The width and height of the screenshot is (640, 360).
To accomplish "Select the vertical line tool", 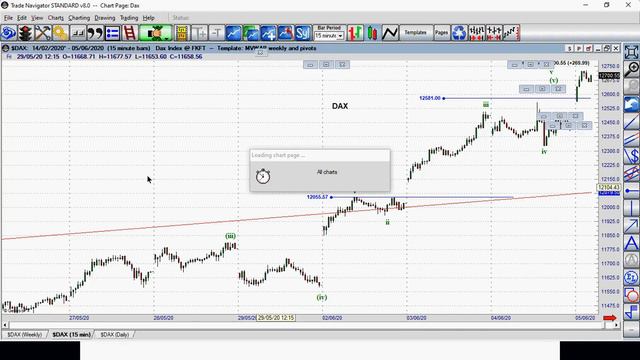I will (631, 208).
